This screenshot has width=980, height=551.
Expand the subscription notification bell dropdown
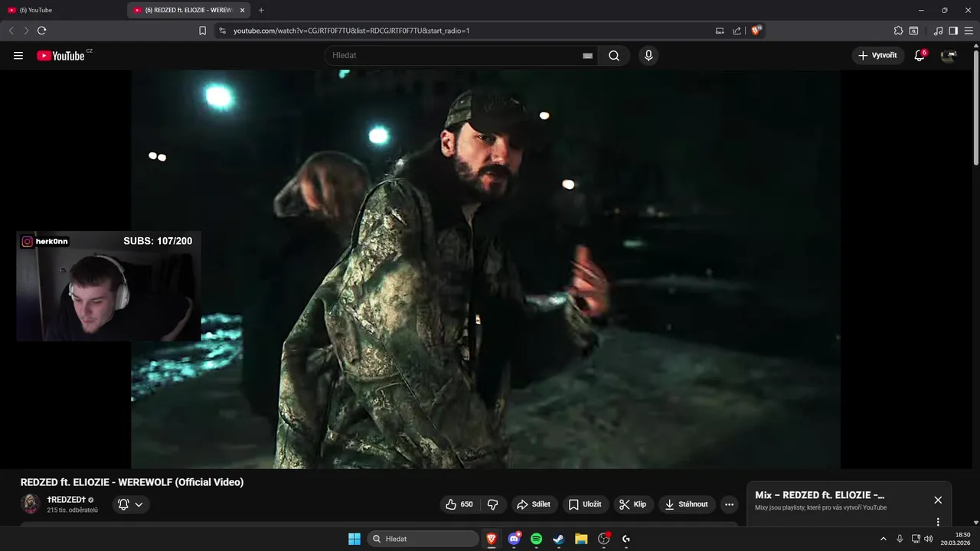[131, 504]
